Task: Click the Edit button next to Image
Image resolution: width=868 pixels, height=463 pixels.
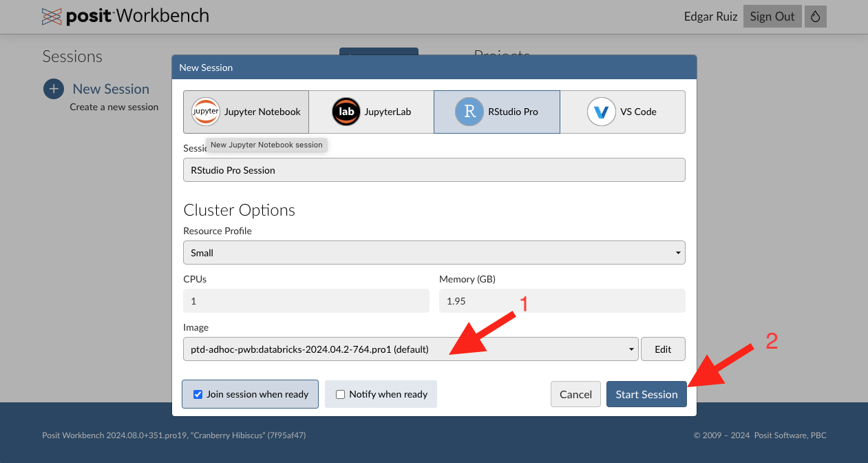Action: pyautogui.click(x=662, y=349)
